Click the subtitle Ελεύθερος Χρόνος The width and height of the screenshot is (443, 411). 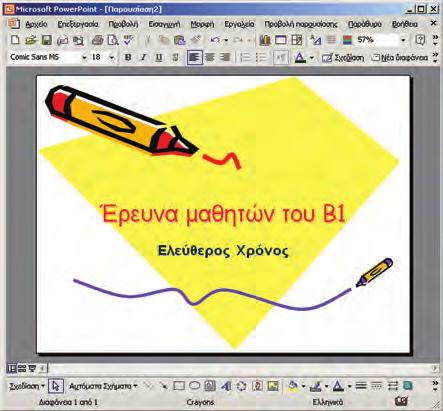click(223, 251)
